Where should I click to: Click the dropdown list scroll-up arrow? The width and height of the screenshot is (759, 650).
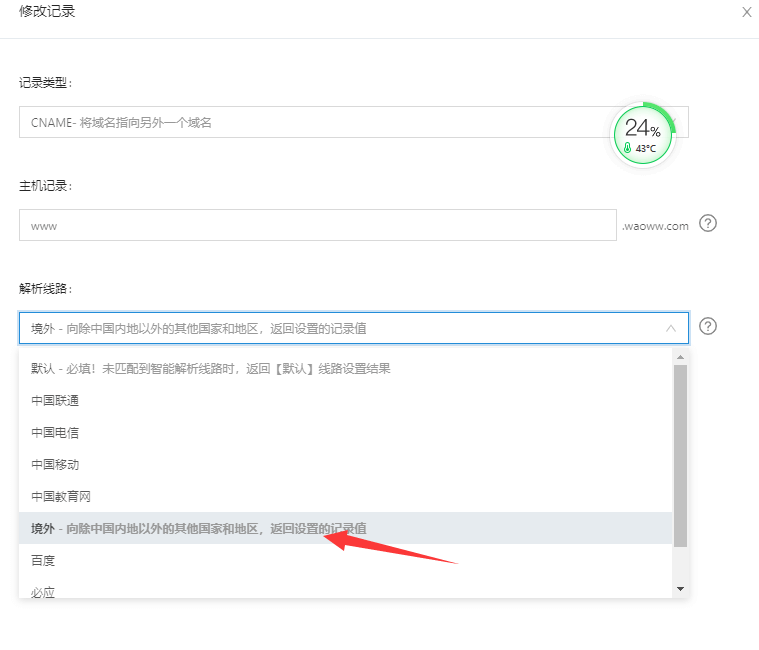(x=680, y=357)
